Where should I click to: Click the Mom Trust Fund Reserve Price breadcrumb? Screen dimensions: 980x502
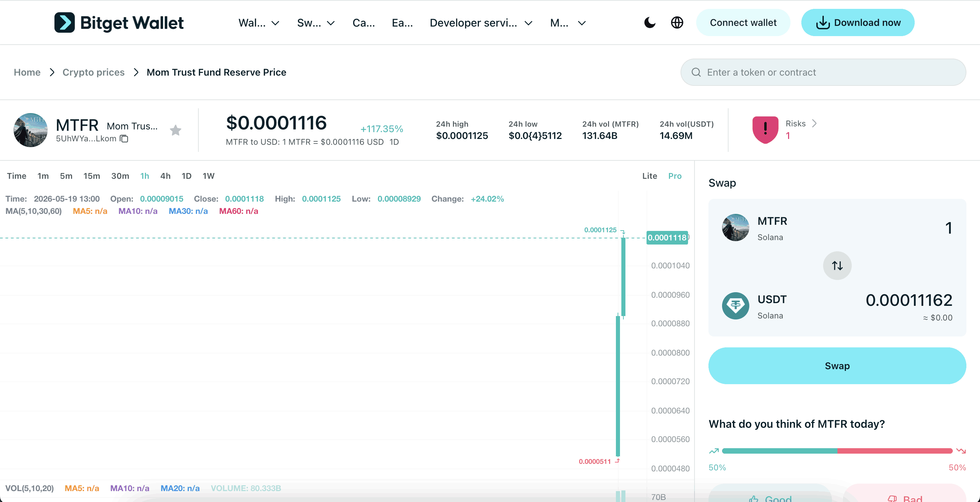click(x=216, y=72)
